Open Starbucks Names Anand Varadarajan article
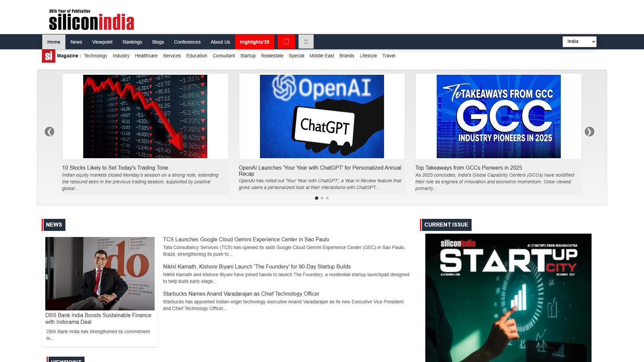This screenshot has width=644, height=362. [x=241, y=294]
